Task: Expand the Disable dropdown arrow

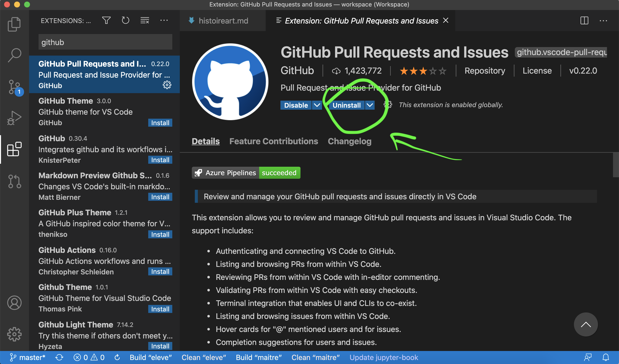Action: click(x=317, y=105)
